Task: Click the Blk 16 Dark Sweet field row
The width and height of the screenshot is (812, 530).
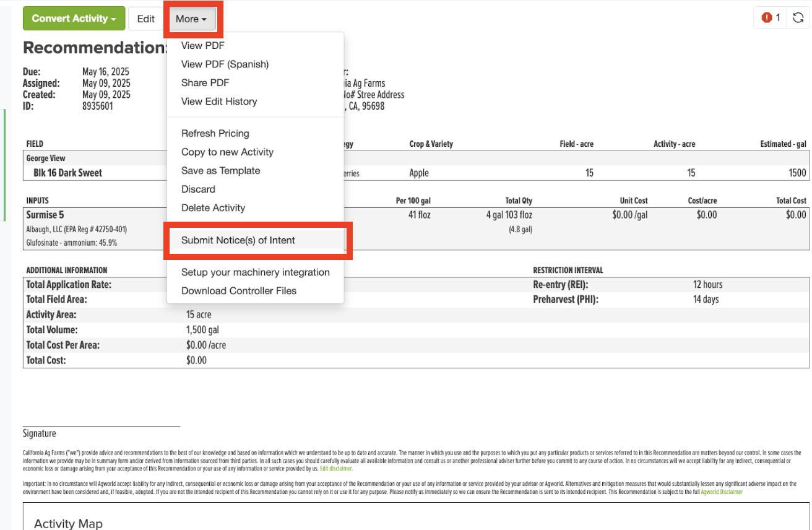Action: 416,173
